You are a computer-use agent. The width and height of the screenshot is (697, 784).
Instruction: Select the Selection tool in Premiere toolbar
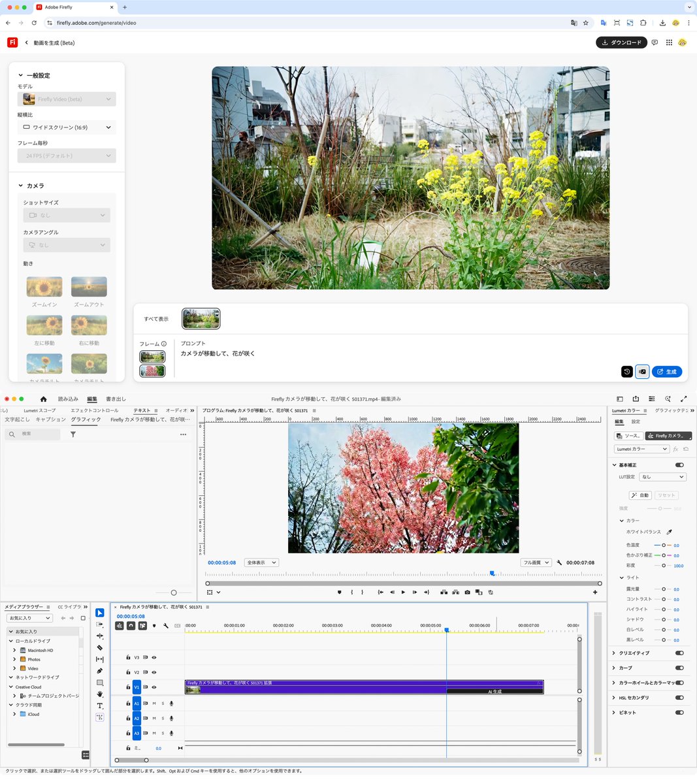[x=99, y=613]
